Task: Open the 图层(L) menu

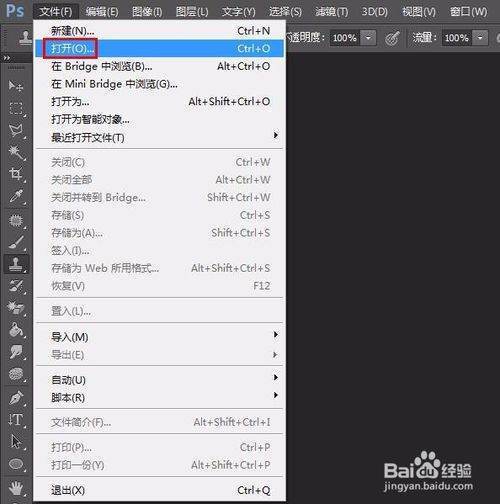Action: coord(192,12)
